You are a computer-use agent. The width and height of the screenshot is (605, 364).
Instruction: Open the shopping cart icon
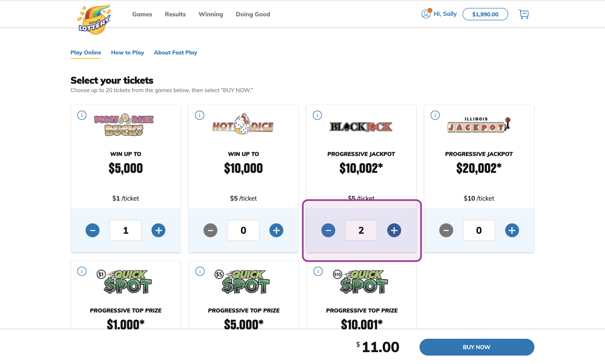(524, 14)
